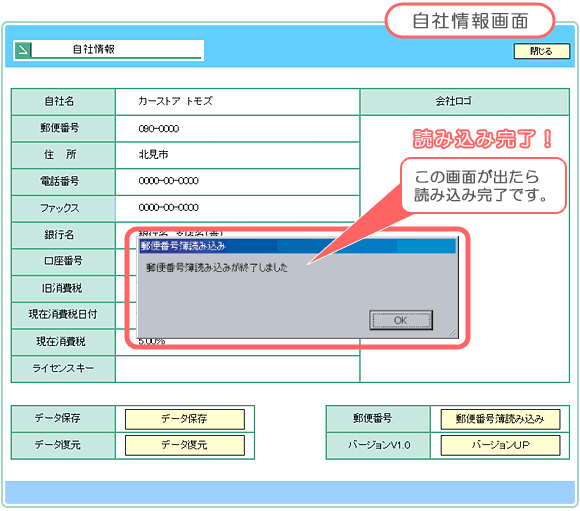Image resolution: width=580 pixels, height=511 pixels.
Task: Select the postal code field 090-0000
Action: (237, 128)
